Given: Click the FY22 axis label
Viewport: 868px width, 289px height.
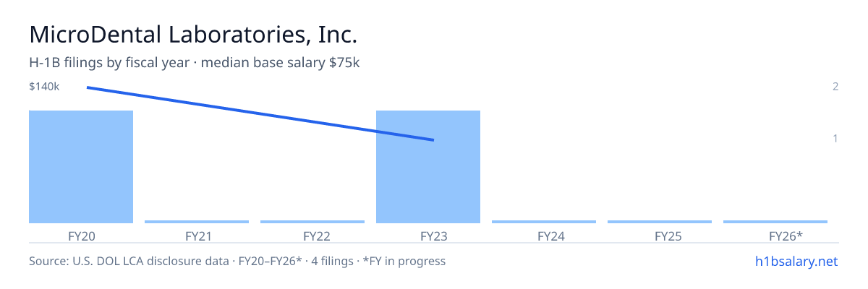Looking at the screenshot, I should point(312,236).
